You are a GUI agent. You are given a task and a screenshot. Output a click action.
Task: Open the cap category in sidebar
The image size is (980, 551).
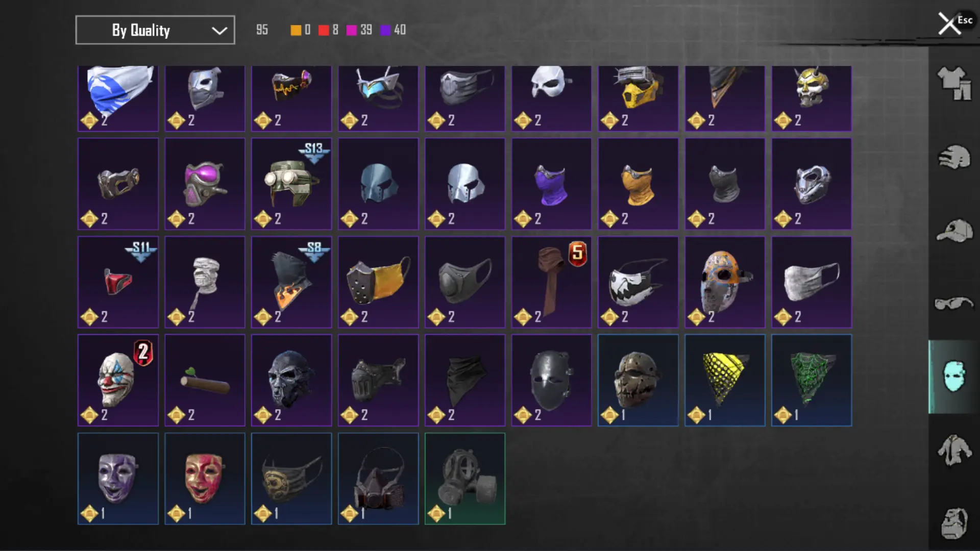954,231
